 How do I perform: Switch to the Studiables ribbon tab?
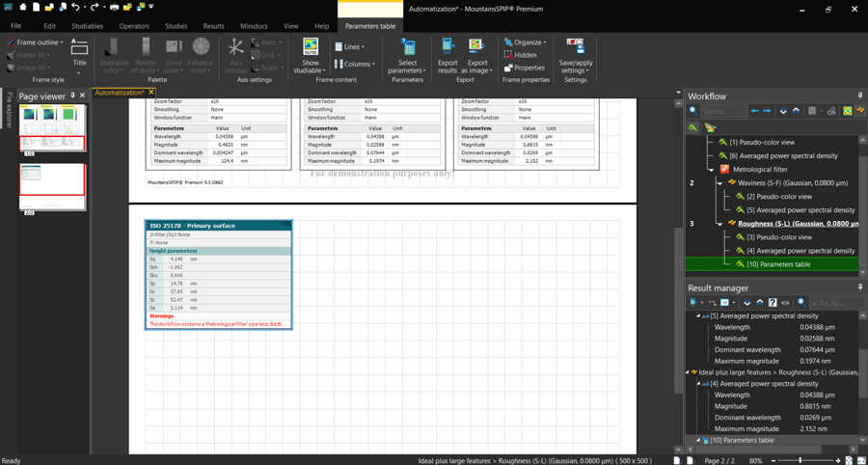[x=88, y=26]
